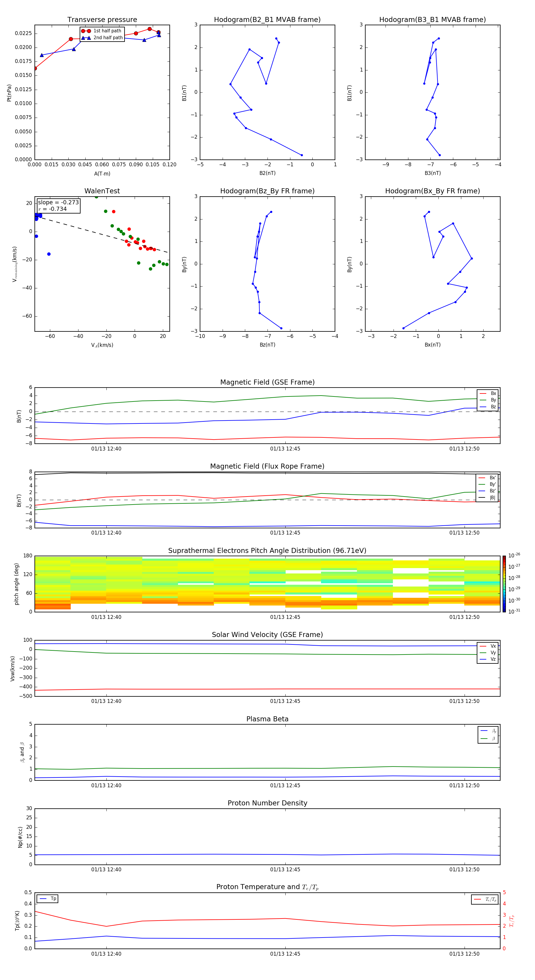
Task: Click the 'VA(km/s)' axis label in WalenTest
Action: [102, 345]
